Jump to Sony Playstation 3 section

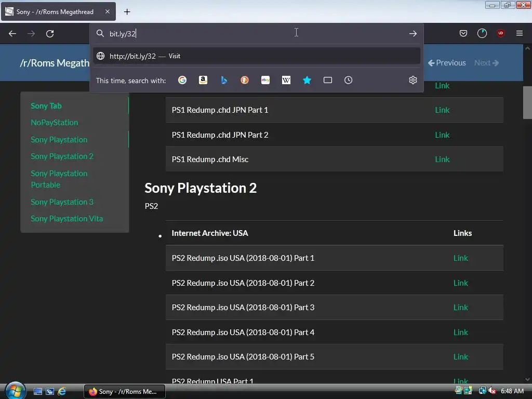tap(62, 202)
